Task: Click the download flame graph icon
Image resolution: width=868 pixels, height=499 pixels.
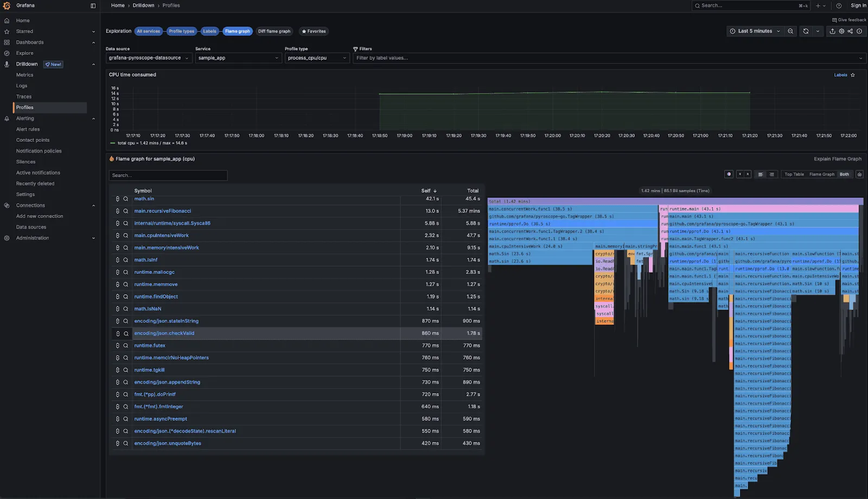Action: pyautogui.click(x=859, y=174)
